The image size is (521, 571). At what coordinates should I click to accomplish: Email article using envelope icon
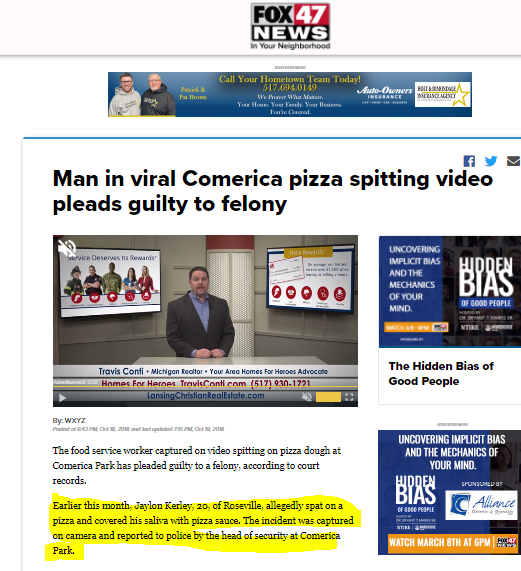[513, 161]
